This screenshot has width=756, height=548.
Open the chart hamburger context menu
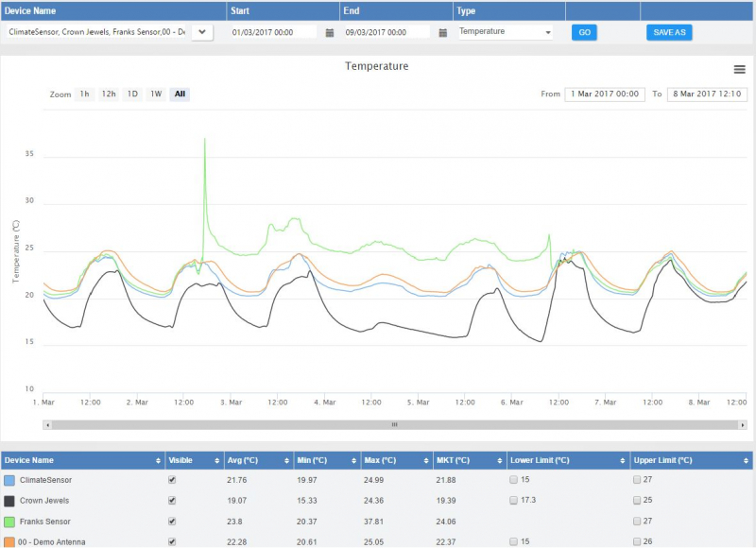739,69
